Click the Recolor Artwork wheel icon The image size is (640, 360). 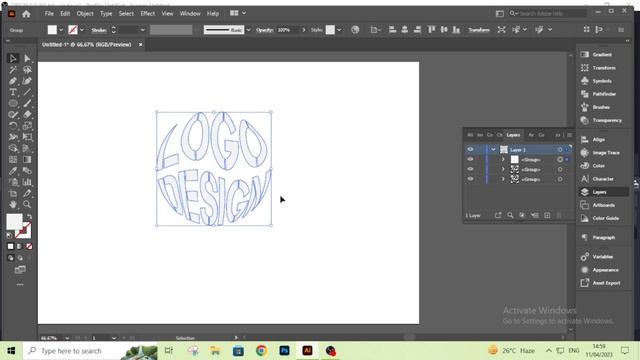pyautogui.click(x=355, y=30)
